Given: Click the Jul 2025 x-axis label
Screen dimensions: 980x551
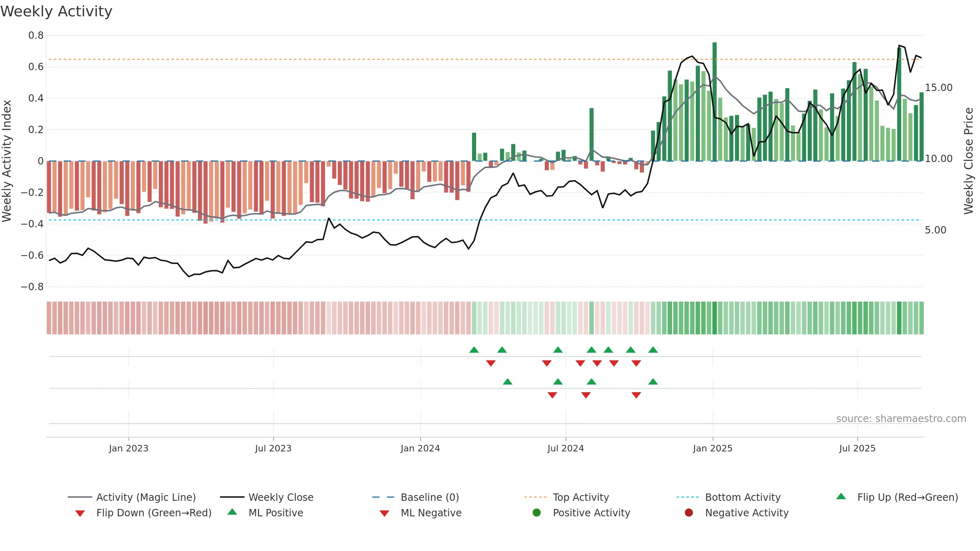Looking at the screenshot, I should point(857,449).
